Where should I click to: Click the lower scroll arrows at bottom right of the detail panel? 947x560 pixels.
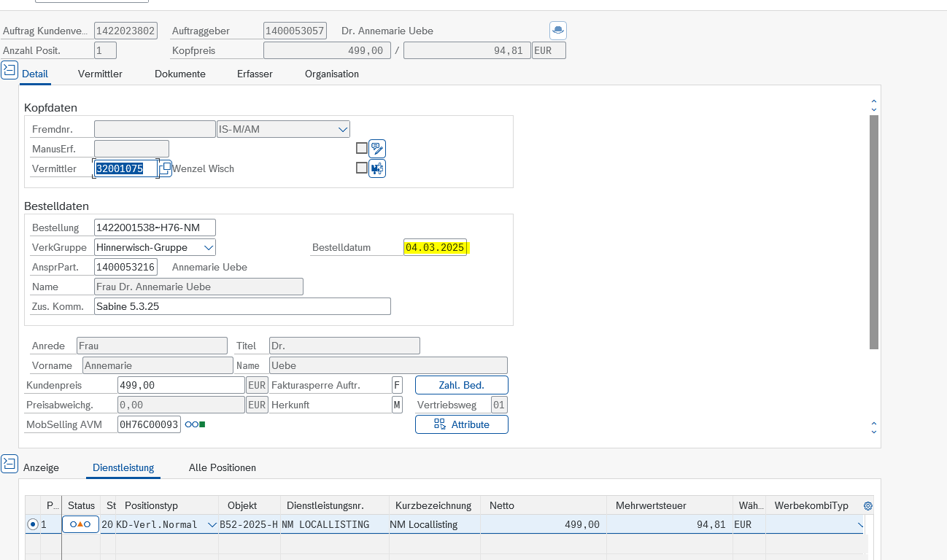click(x=874, y=427)
